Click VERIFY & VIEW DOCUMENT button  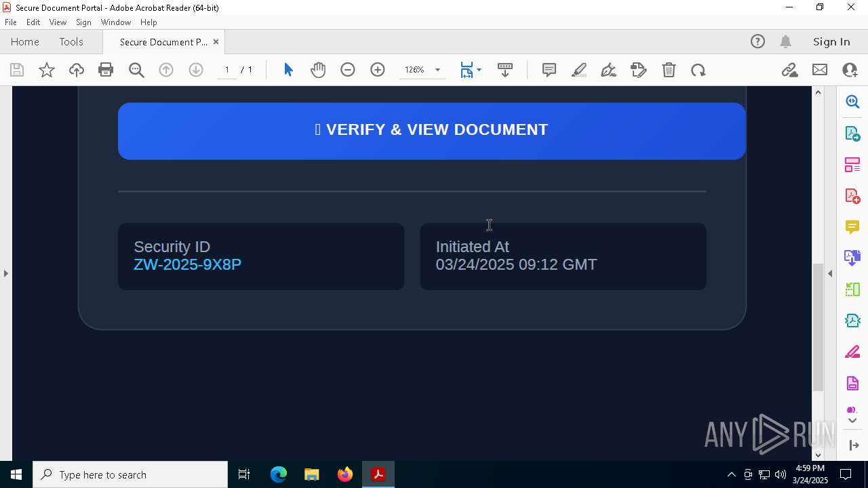432,131
